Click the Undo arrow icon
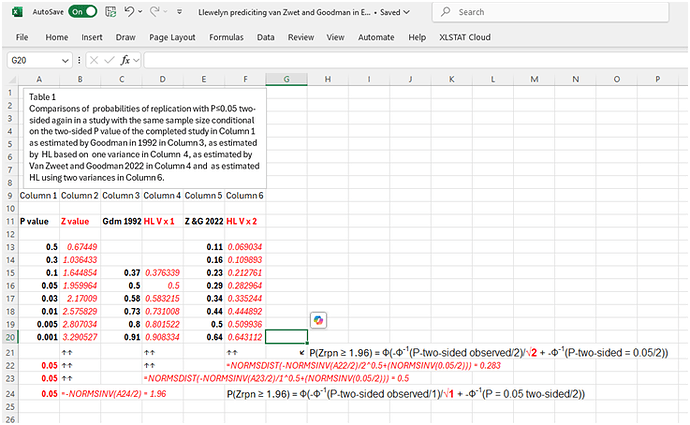Image resolution: width=690 pixels, height=425 pixels. [x=132, y=12]
